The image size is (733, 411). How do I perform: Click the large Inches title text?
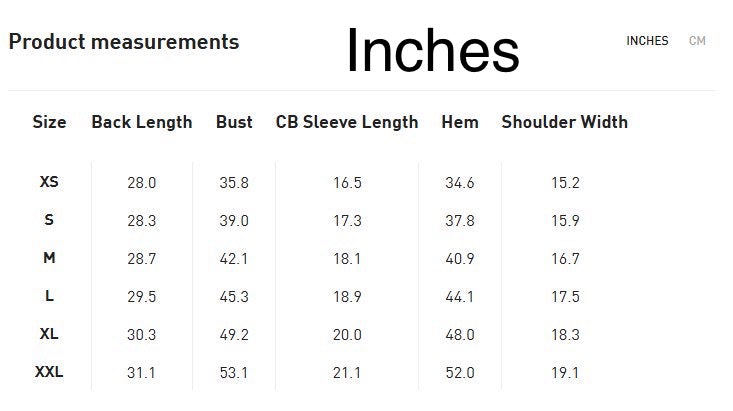(x=432, y=50)
